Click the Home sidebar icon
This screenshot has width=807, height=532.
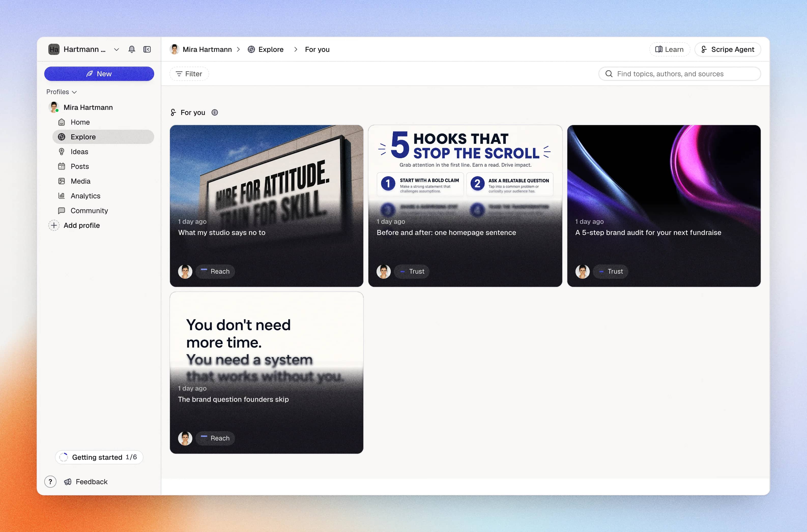pos(61,122)
